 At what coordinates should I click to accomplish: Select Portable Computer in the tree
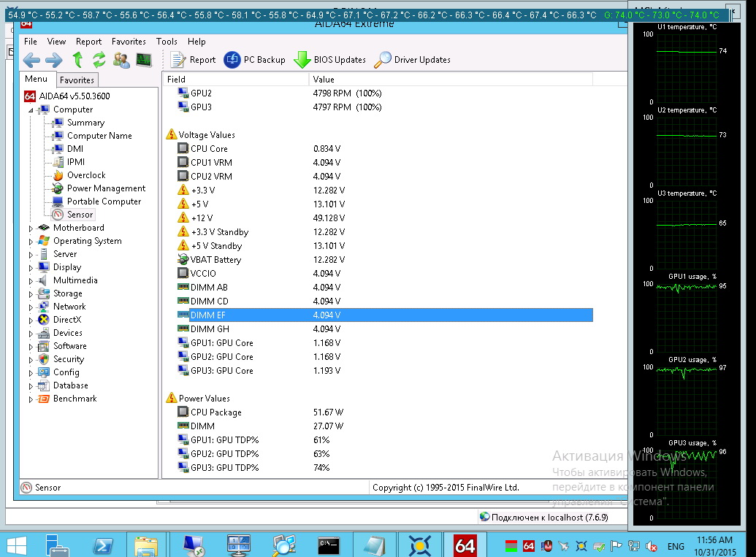pyautogui.click(x=104, y=201)
